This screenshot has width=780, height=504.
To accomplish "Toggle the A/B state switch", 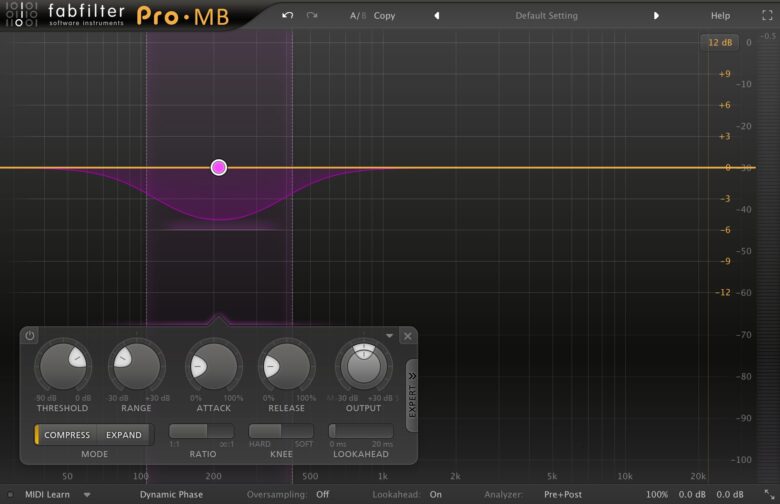I will point(358,16).
